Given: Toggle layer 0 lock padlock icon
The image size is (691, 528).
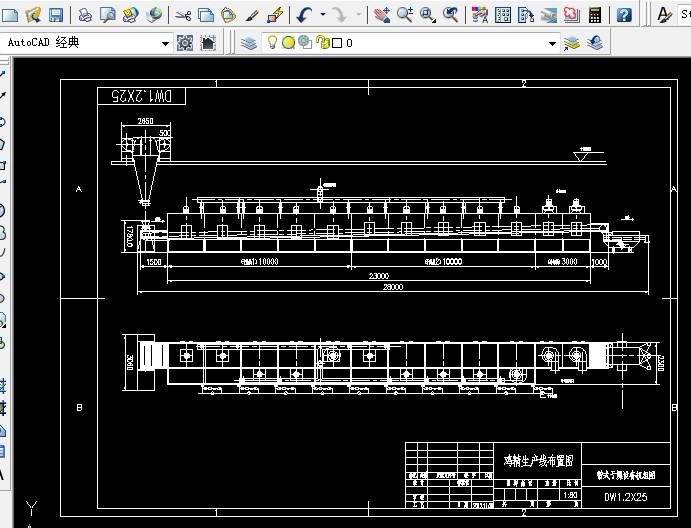Looking at the screenshot, I should pyautogui.click(x=322, y=42).
